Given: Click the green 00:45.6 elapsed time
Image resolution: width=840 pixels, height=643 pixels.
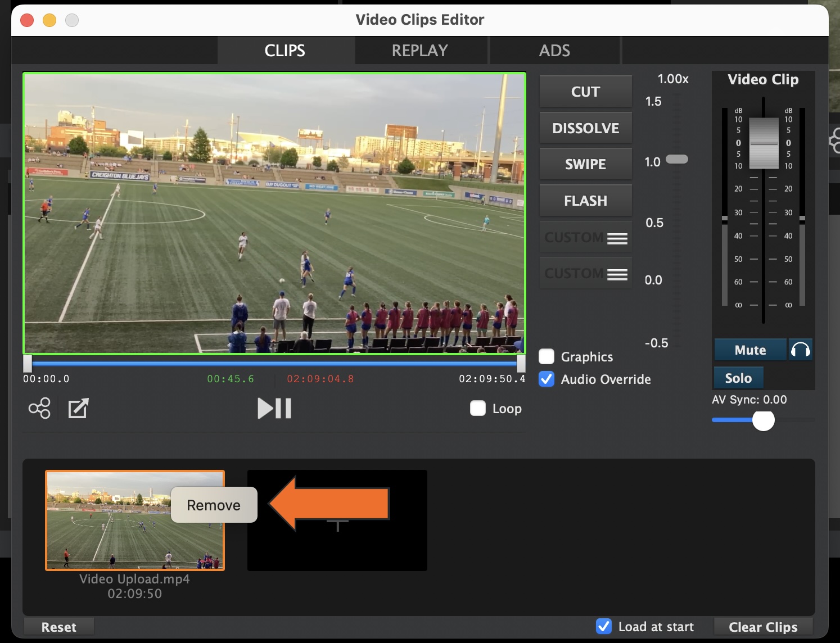Looking at the screenshot, I should pos(231,379).
